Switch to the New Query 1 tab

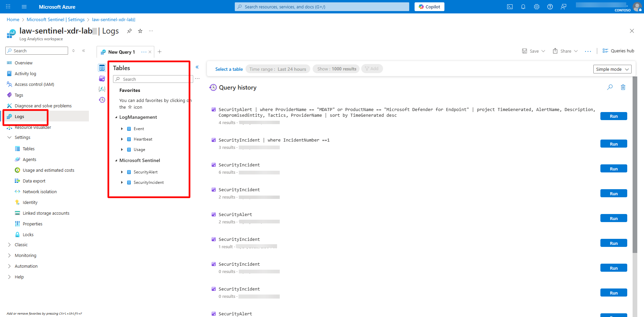point(121,52)
